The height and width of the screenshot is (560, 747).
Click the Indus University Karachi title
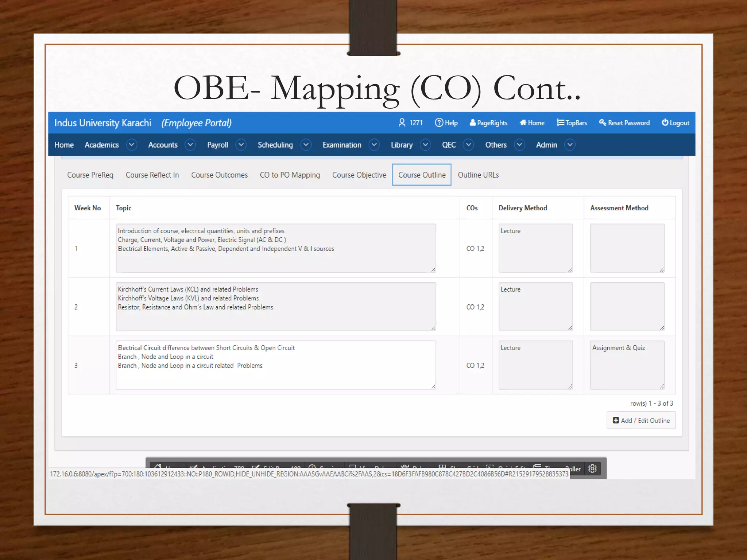[103, 123]
